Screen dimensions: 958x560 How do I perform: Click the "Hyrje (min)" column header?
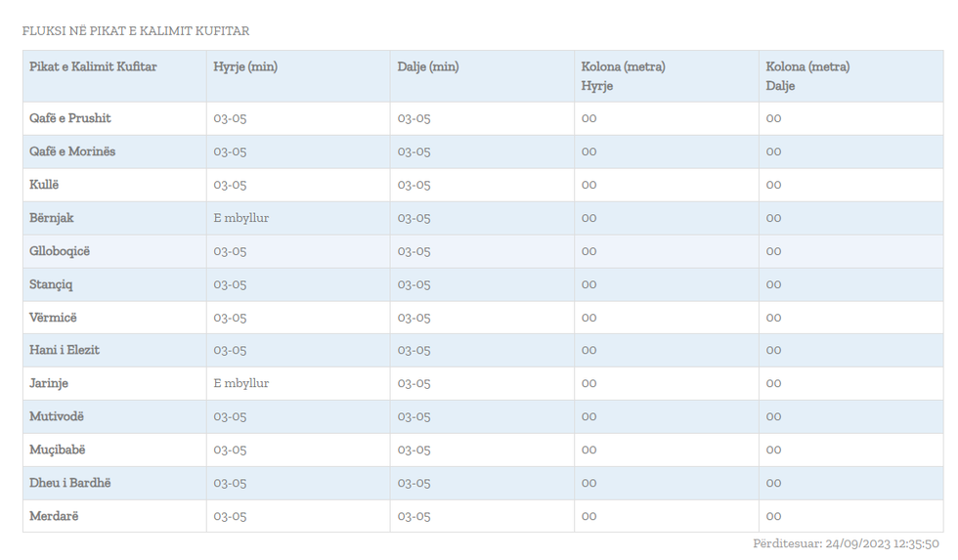(x=245, y=66)
